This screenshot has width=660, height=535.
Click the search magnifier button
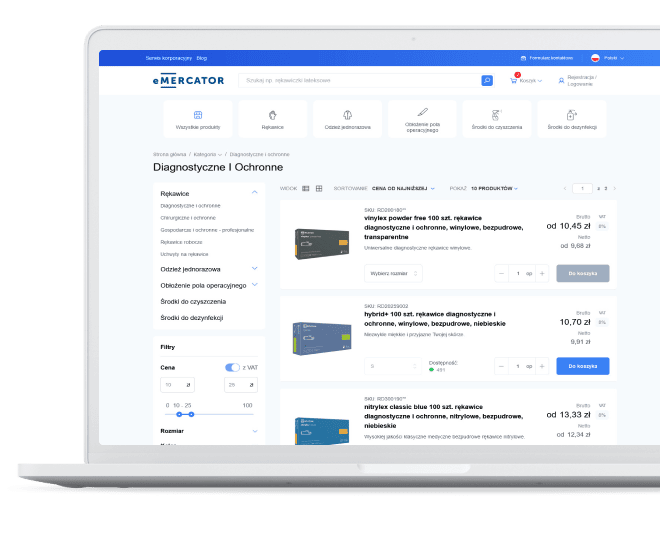[487, 80]
